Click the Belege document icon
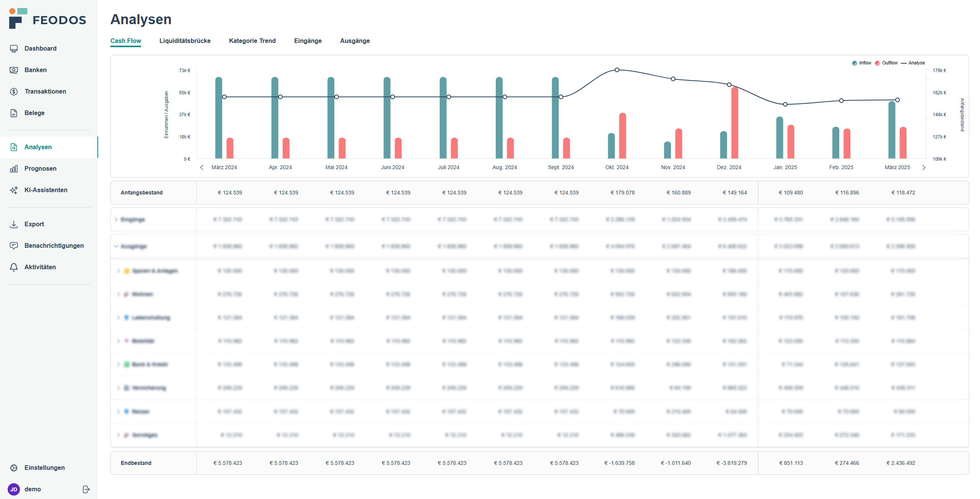Viewport: 980px width, 499px height. (x=14, y=113)
